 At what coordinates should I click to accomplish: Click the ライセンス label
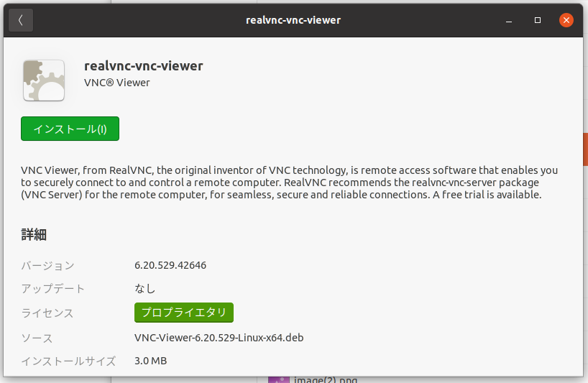47,313
